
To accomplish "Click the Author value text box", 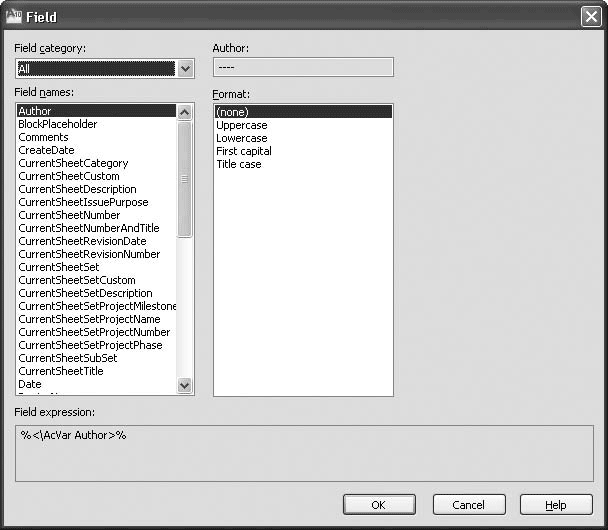I will (303, 67).
